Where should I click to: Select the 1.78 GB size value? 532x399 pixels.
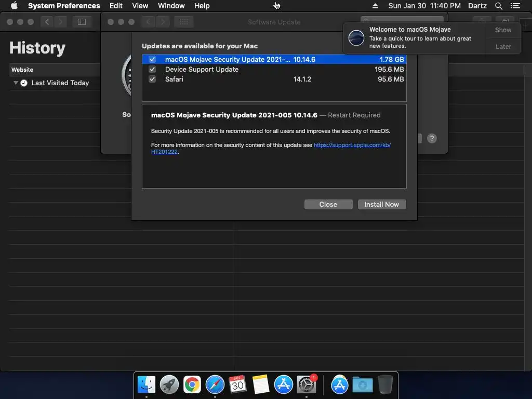point(392,59)
